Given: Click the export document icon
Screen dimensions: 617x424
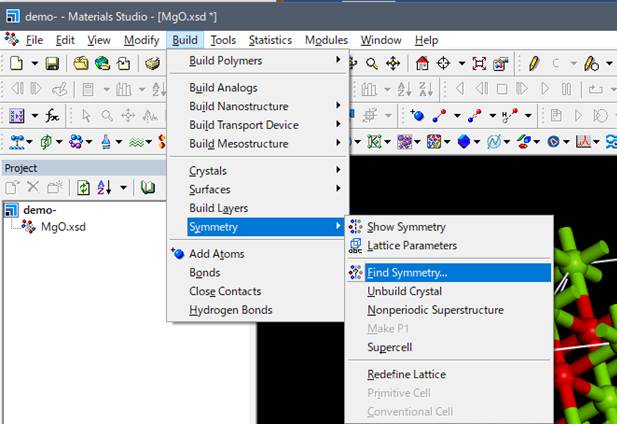Looking at the screenshot, I should point(124,63).
